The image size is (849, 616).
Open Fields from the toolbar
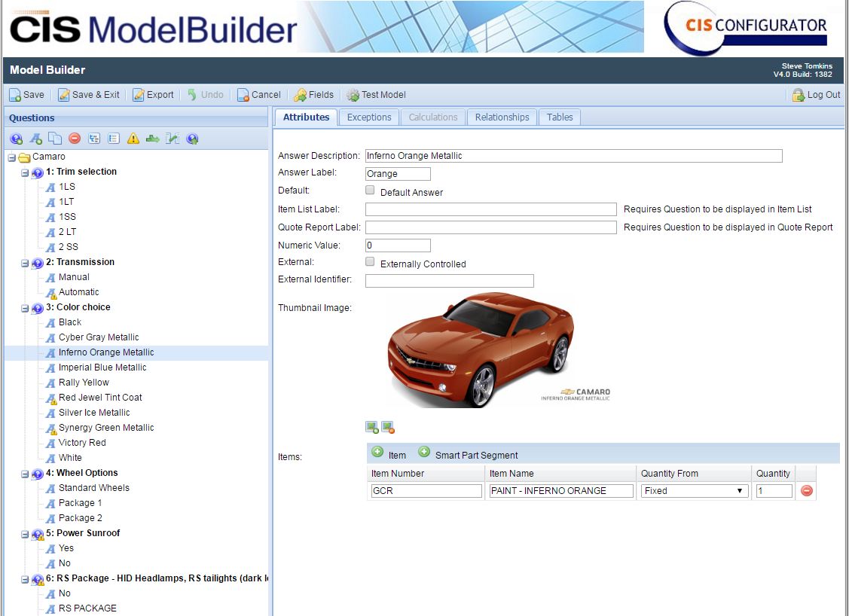(314, 96)
